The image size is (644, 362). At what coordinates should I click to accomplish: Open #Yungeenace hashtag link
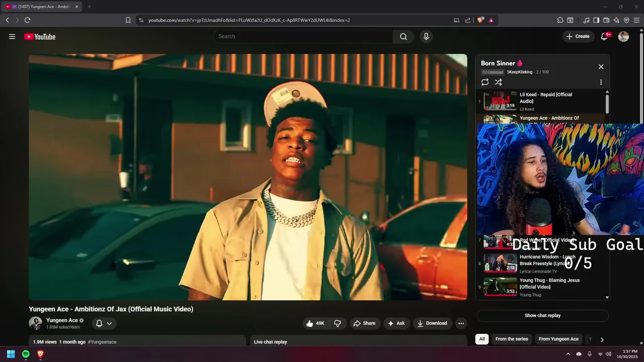click(x=102, y=342)
